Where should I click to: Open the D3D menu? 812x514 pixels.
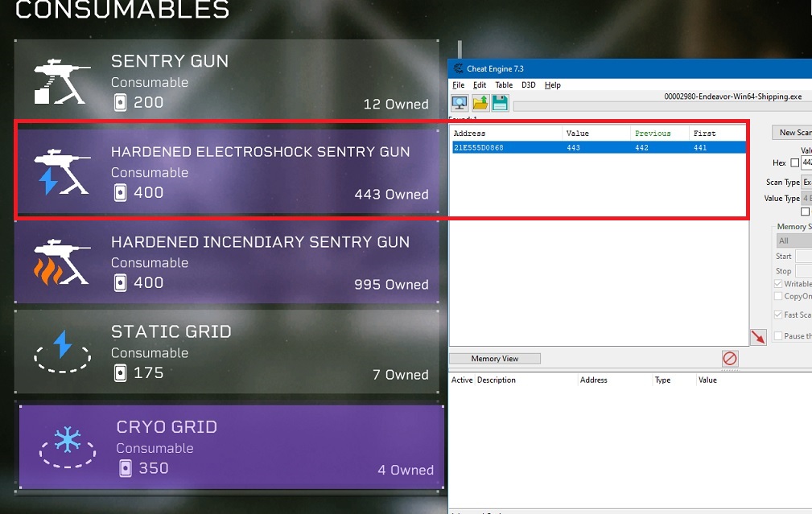(x=528, y=85)
